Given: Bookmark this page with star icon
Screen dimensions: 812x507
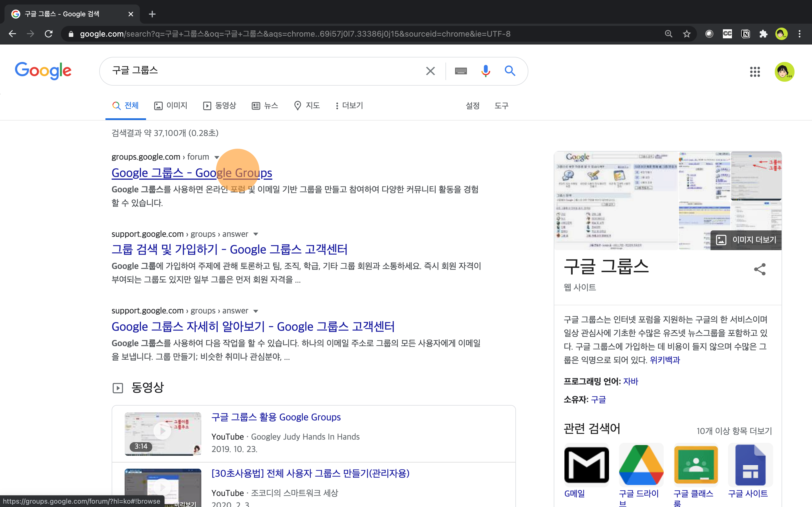Looking at the screenshot, I should coord(687,34).
